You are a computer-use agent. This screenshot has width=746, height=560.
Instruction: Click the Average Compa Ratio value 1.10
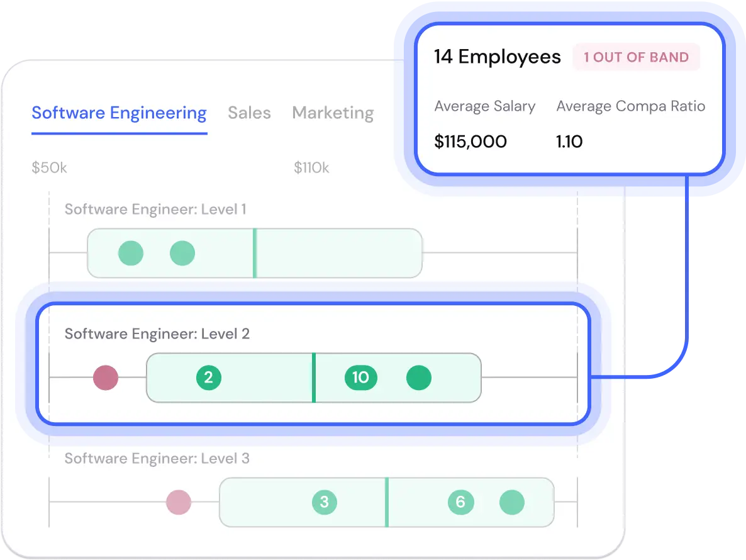pos(569,141)
